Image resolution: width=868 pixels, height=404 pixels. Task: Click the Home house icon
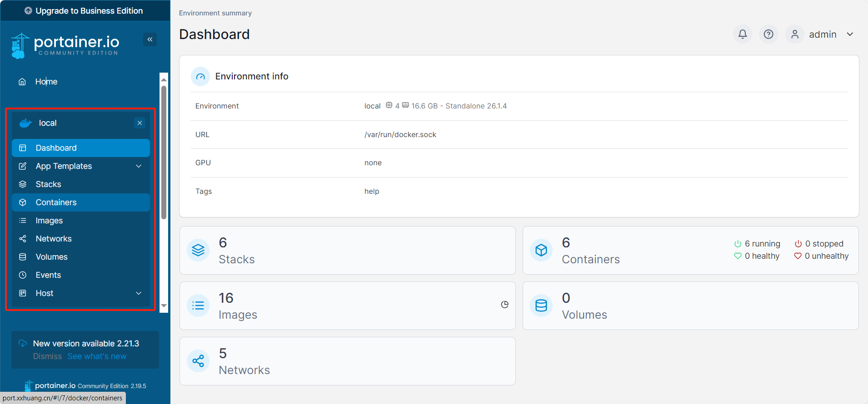pyautogui.click(x=22, y=82)
